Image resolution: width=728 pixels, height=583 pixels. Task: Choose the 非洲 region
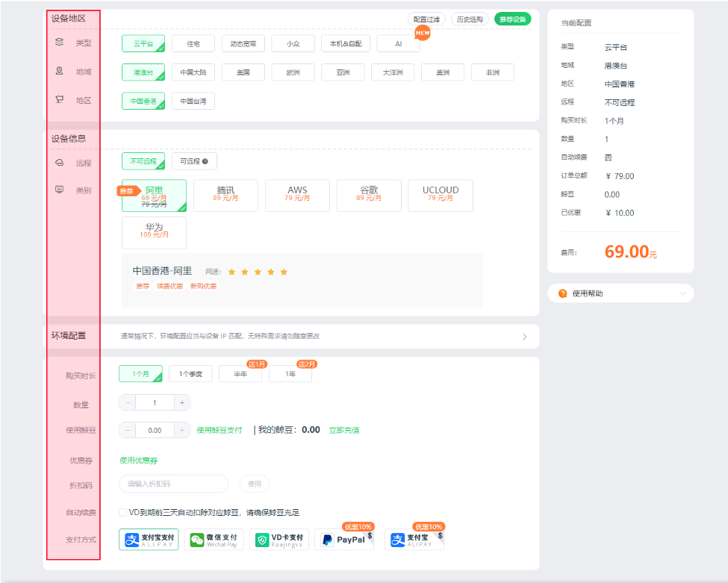493,72
